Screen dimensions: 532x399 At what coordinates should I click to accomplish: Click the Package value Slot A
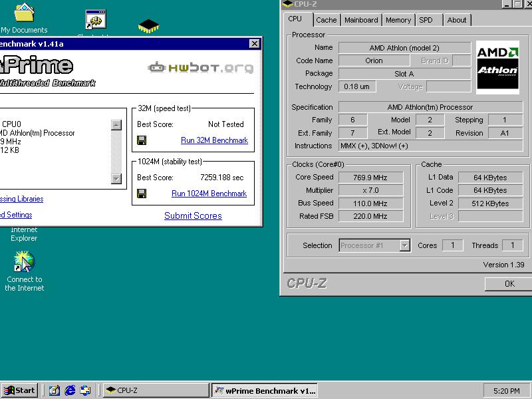[404, 74]
